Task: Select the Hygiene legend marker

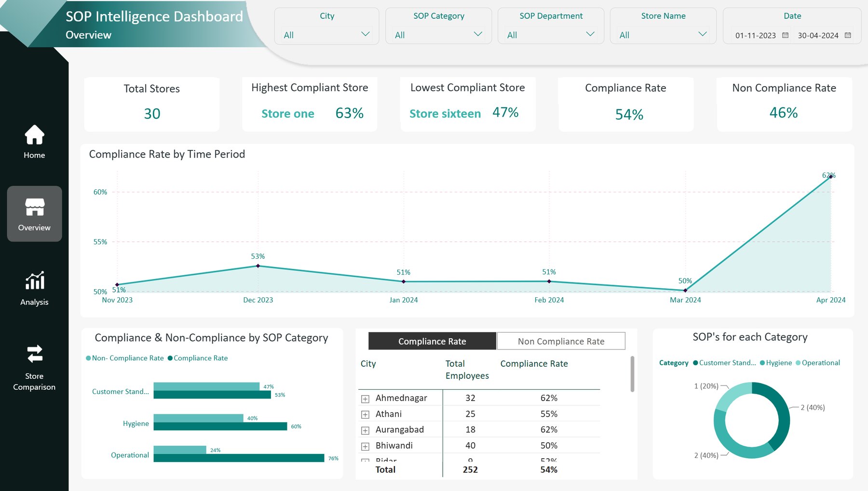Action: (x=762, y=363)
